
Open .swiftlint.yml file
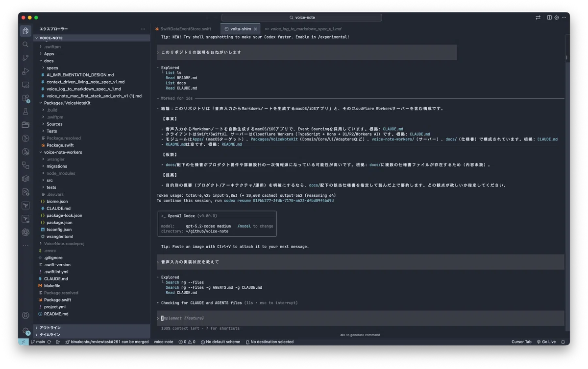(92, 272)
